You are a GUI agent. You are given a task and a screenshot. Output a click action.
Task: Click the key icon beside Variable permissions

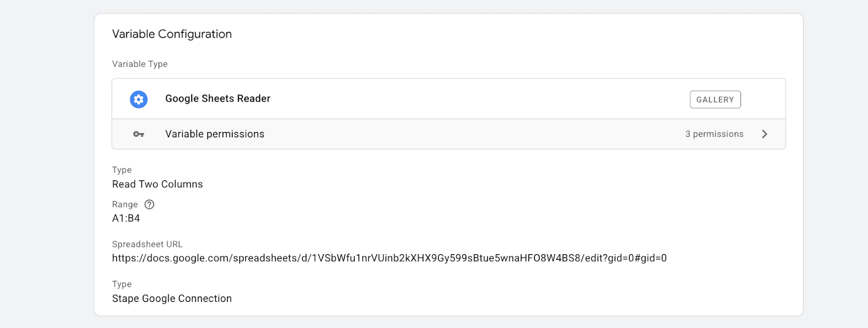pyautogui.click(x=139, y=134)
